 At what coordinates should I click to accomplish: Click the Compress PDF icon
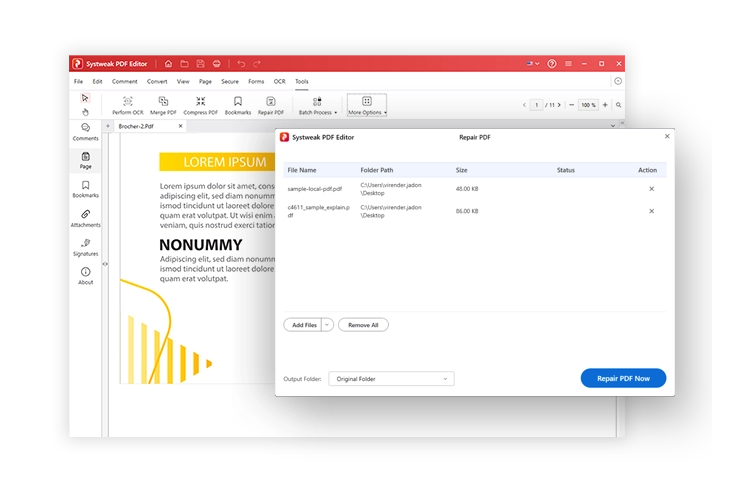pos(201,102)
